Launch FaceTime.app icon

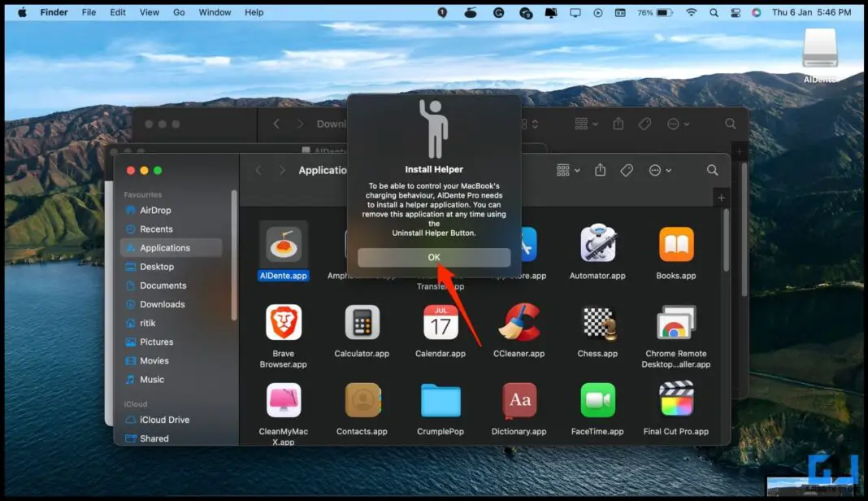[x=598, y=400]
